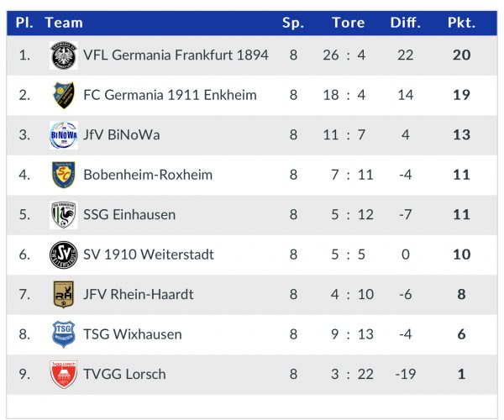Sort by the Tore column header
Screen dimensions: 504x420
[349, 23]
